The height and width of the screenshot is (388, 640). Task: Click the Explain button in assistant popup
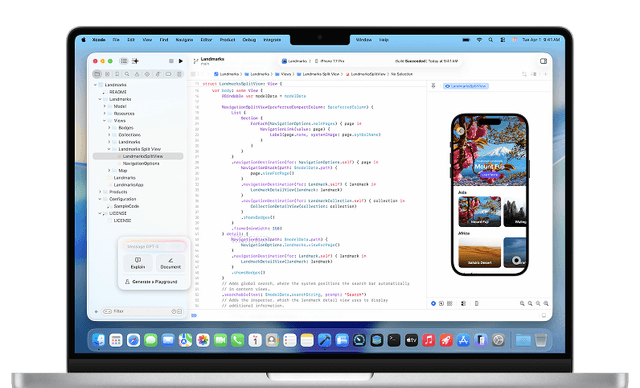[138, 263]
